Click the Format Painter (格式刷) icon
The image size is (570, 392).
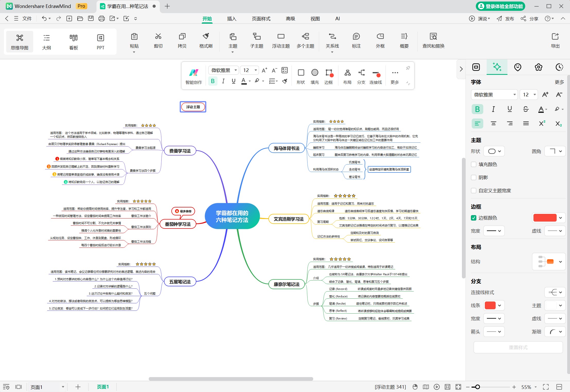tap(206, 41)
